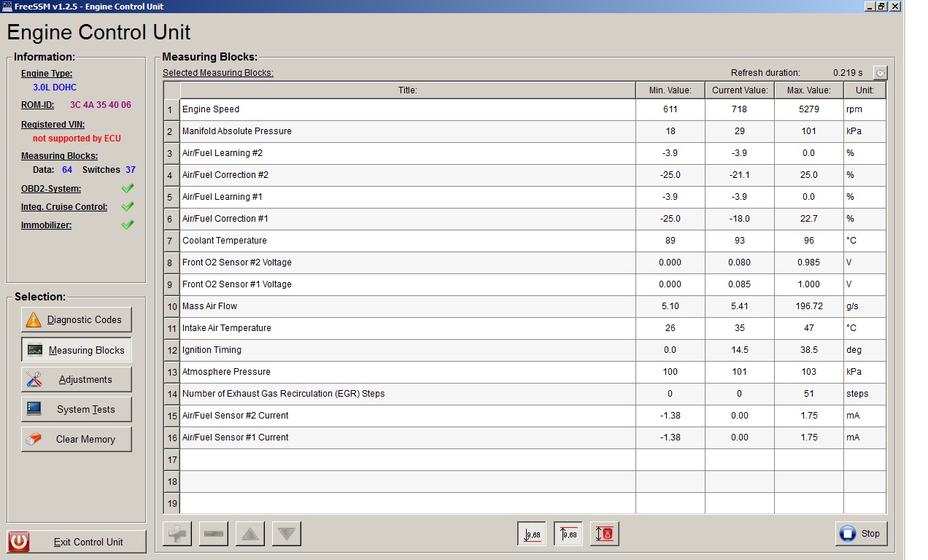This screenshot has width=928, height=560.
Task: Click the clock icon beside refresh duration
Action: click(881, 73)
